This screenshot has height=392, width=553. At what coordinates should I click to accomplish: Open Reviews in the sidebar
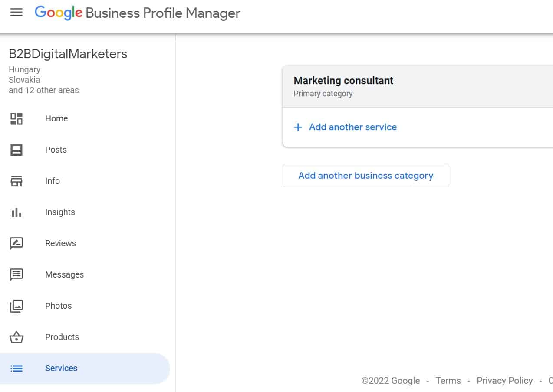point(60,243)
